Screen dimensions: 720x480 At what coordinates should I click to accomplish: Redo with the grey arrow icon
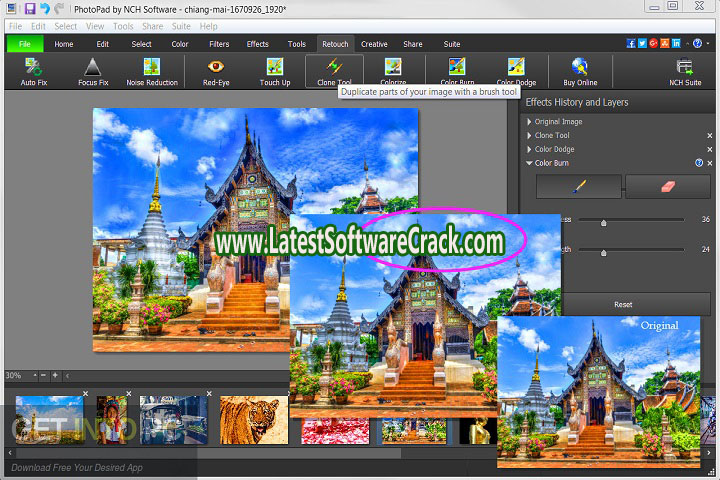click(59, 8)
